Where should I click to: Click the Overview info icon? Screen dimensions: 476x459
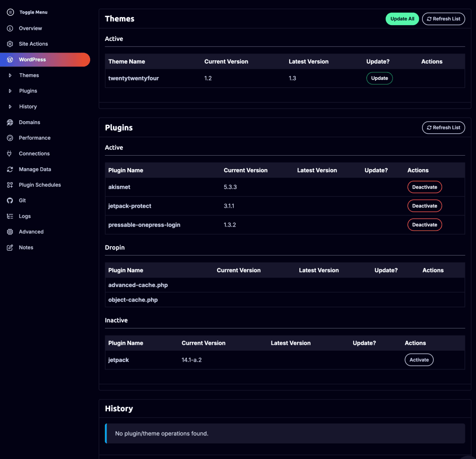click(x=10, y=28)
